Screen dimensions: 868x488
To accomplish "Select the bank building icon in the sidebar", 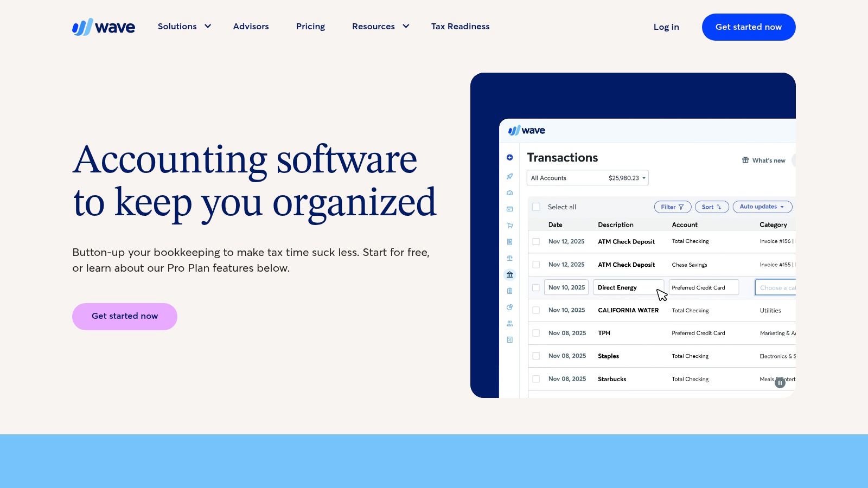I will 509,274.
